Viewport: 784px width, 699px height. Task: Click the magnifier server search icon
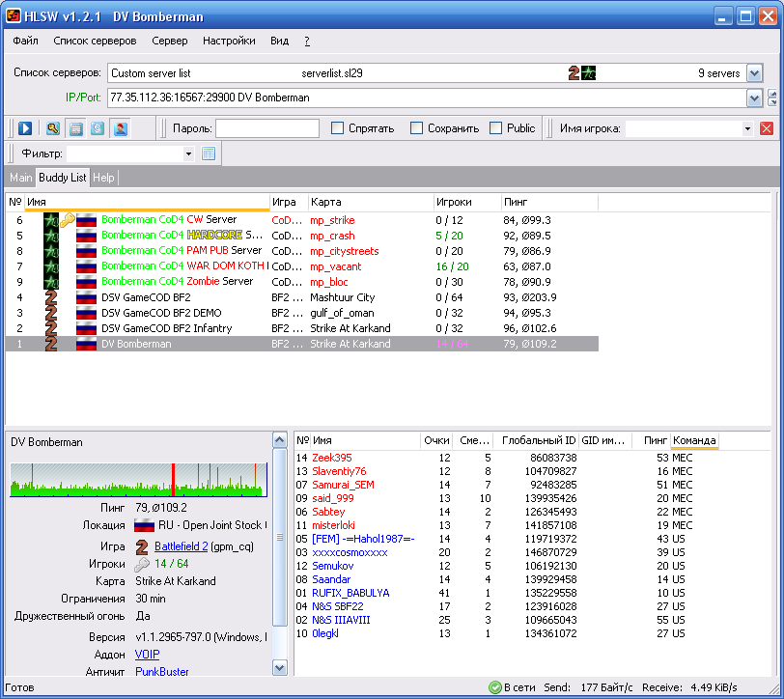coord(53,128)
